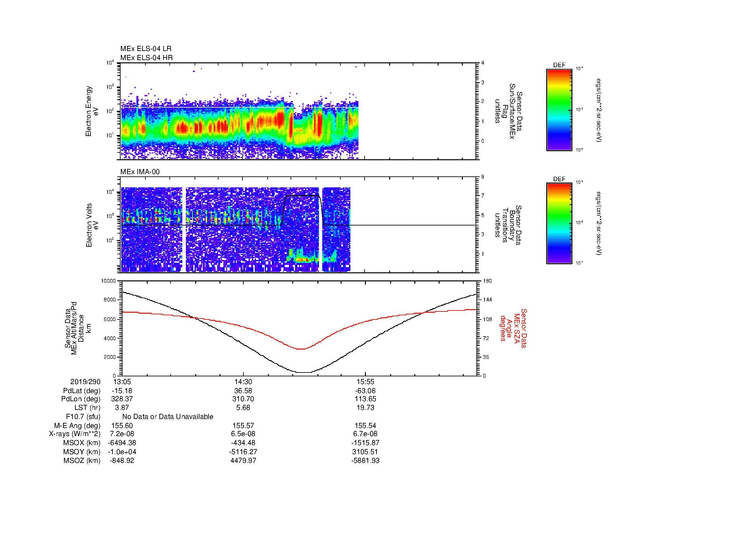Click the MSOY (km) row label
This screenshot has height=534, width=756.
pos(82,452)
